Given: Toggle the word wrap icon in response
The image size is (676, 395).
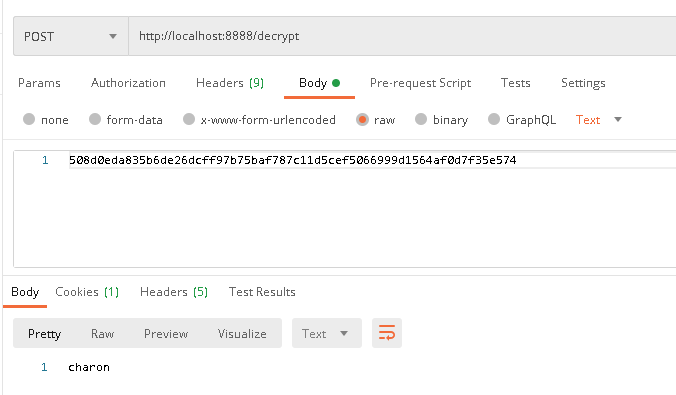Looking at the screenshot, I should point(387,333).
